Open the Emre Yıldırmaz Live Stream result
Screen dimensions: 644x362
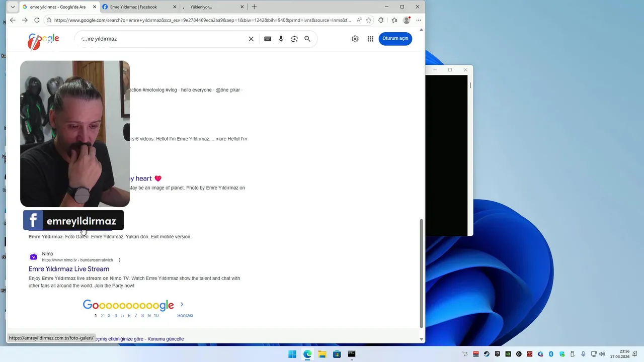pyautogui.click(x=69, y=269)
